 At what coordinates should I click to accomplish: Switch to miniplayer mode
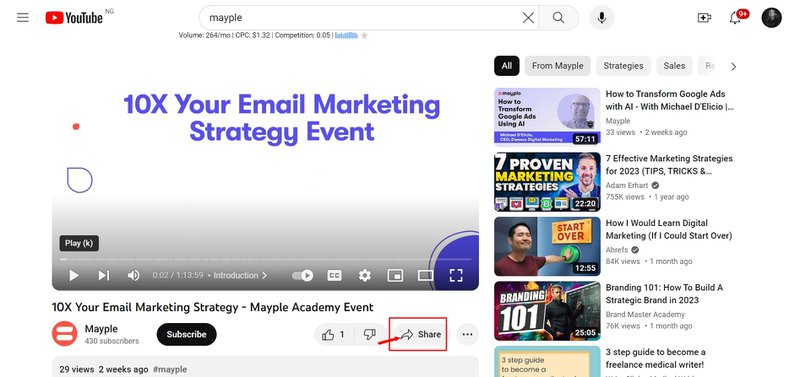pyautogui.click(x=395, y=275)
